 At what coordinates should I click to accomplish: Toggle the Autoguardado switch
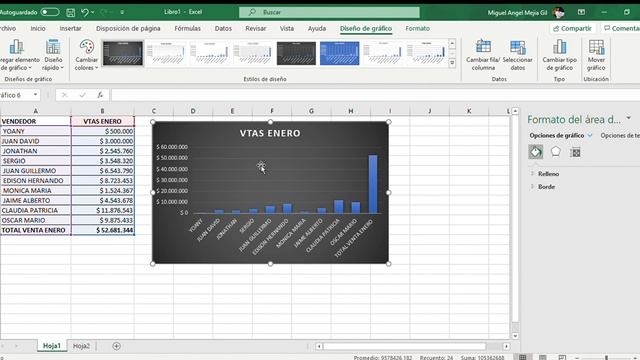click(50, 12)
